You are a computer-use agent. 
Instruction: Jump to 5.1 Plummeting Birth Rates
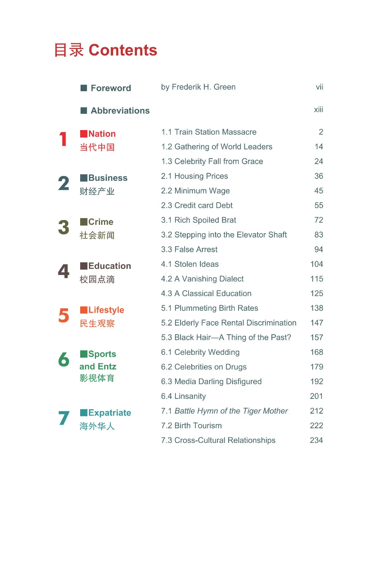coord(210,308)
